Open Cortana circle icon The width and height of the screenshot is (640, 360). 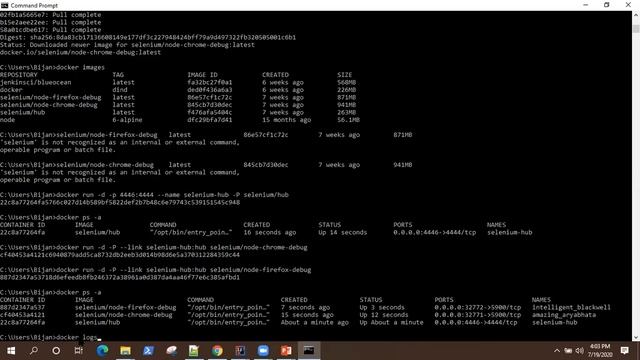pyautogui.click(x=56, y=351)
